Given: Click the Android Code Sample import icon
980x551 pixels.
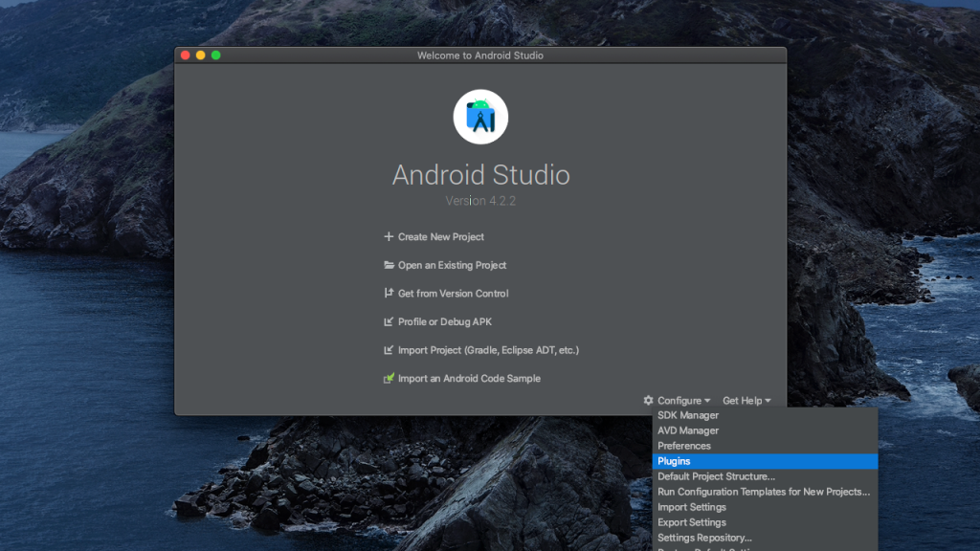Looking at the screenshot, I should pyautogui.click(x=389, y=378).
